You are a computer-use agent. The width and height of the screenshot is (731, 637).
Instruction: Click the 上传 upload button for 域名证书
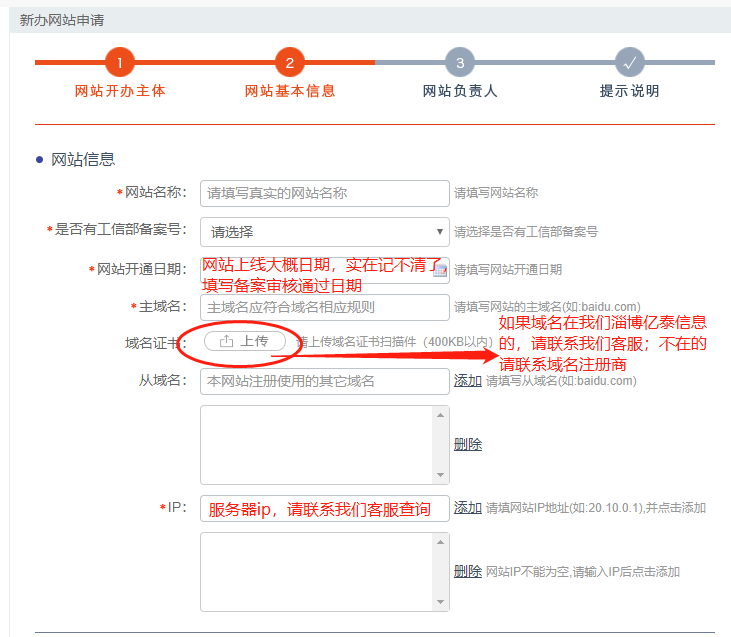point(245,341)
